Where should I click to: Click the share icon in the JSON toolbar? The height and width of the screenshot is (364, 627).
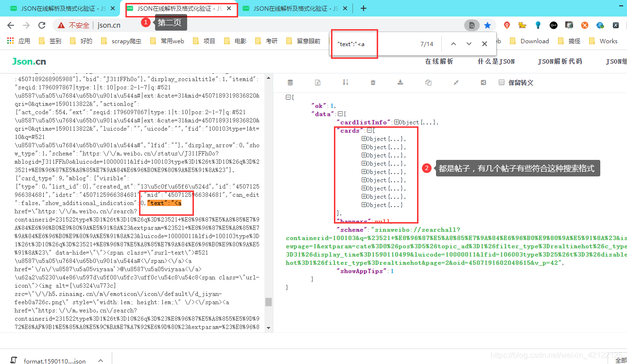(484, 83)
